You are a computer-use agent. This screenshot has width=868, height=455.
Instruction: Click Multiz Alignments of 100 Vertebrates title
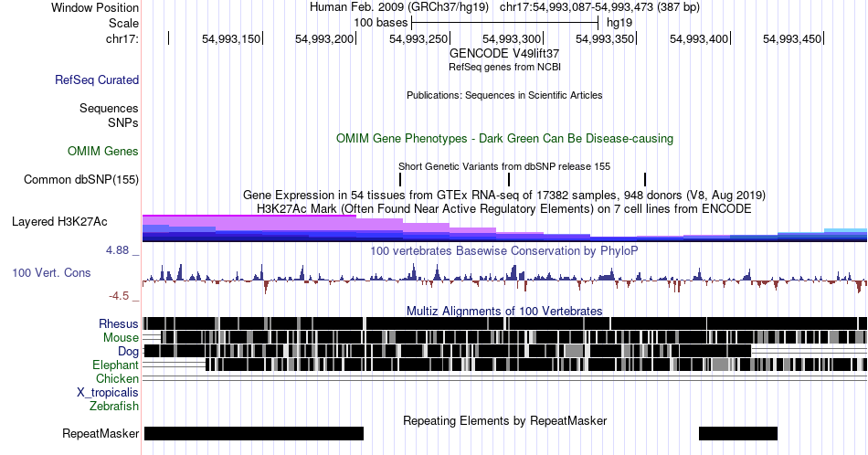click(504, 311)
